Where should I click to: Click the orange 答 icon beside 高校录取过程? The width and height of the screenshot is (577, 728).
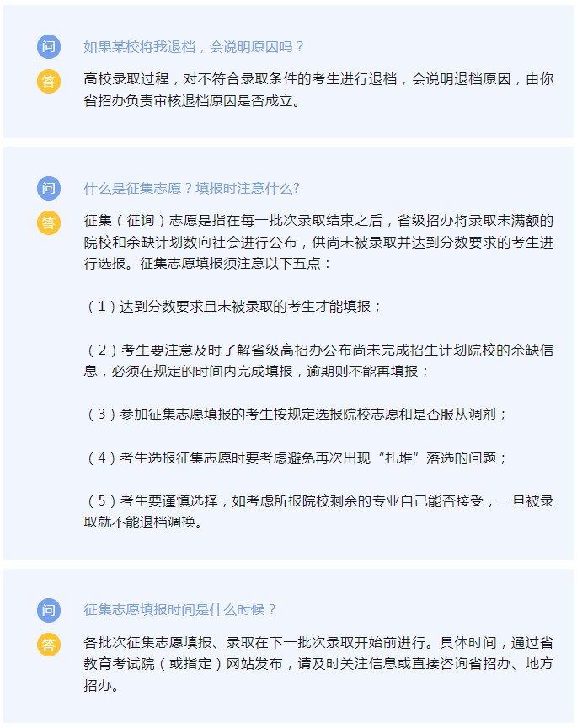(x=49, y=82)
